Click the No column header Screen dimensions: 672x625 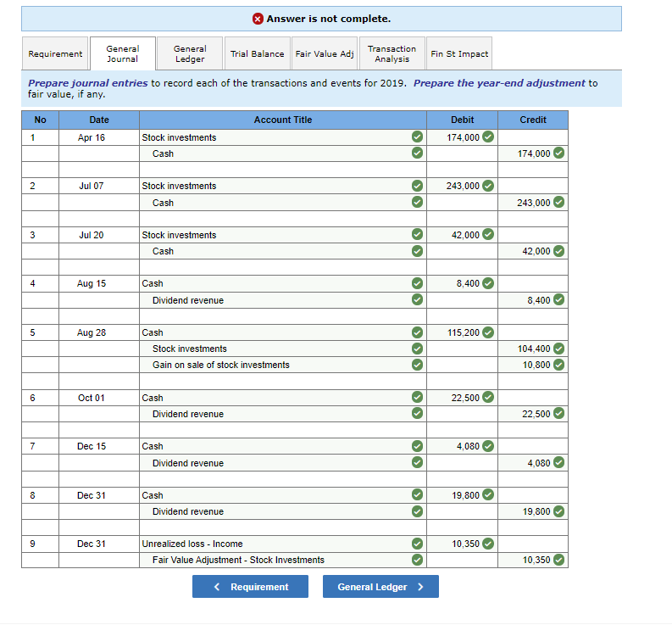point(41,120)
